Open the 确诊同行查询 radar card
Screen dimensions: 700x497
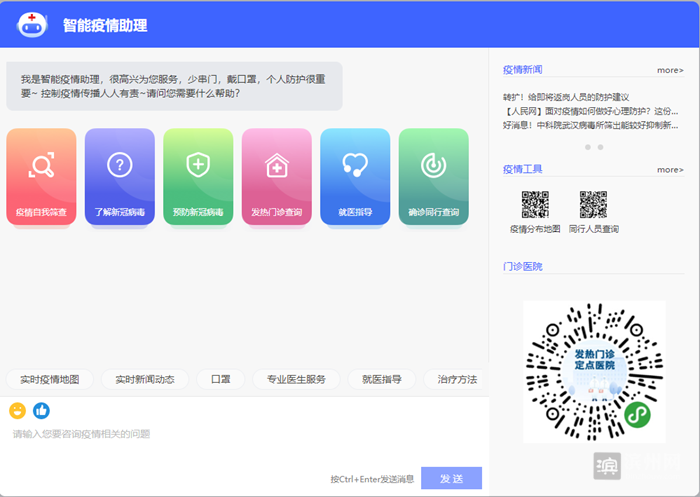click(434, 177)
